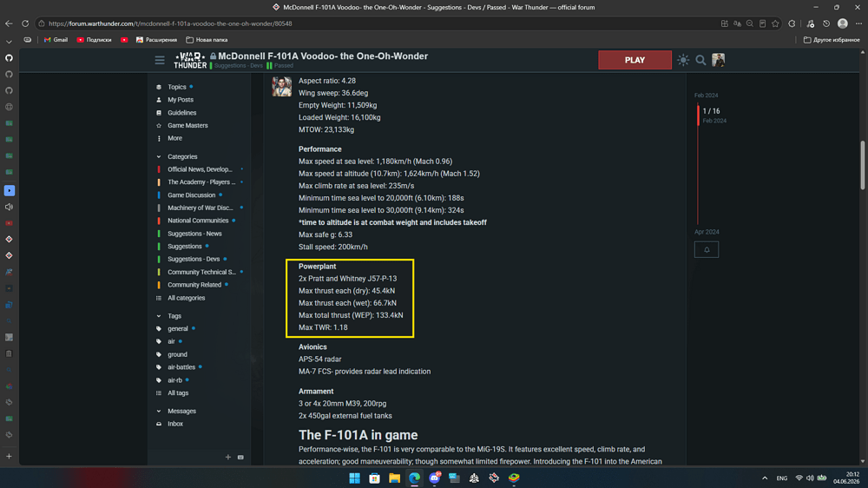The image size is (868, 488).
Task: Add a new tab with the vertical tab bar plus
Action: tap(9, 457)
